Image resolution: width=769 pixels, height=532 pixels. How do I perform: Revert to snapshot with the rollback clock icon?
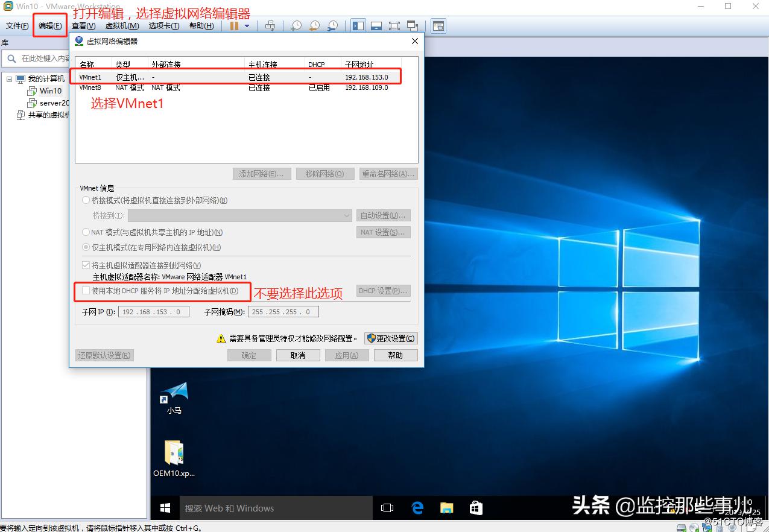tap(315, 25)
